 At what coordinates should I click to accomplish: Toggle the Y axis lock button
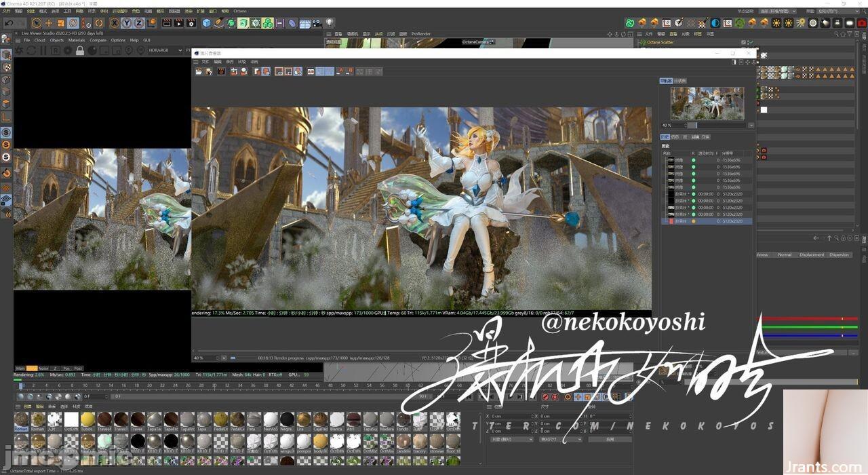point(127,23)
